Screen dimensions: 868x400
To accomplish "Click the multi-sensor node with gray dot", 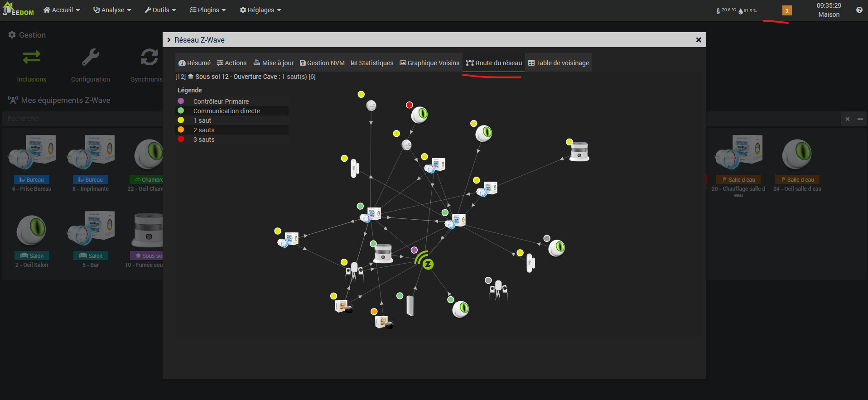I will click(x=498, y=290).
